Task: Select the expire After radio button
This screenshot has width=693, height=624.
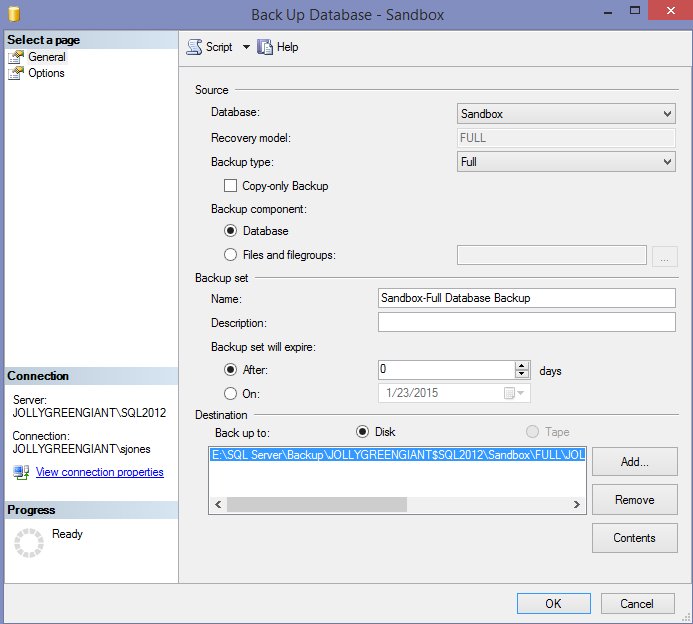Action: (x=230, y=369)
